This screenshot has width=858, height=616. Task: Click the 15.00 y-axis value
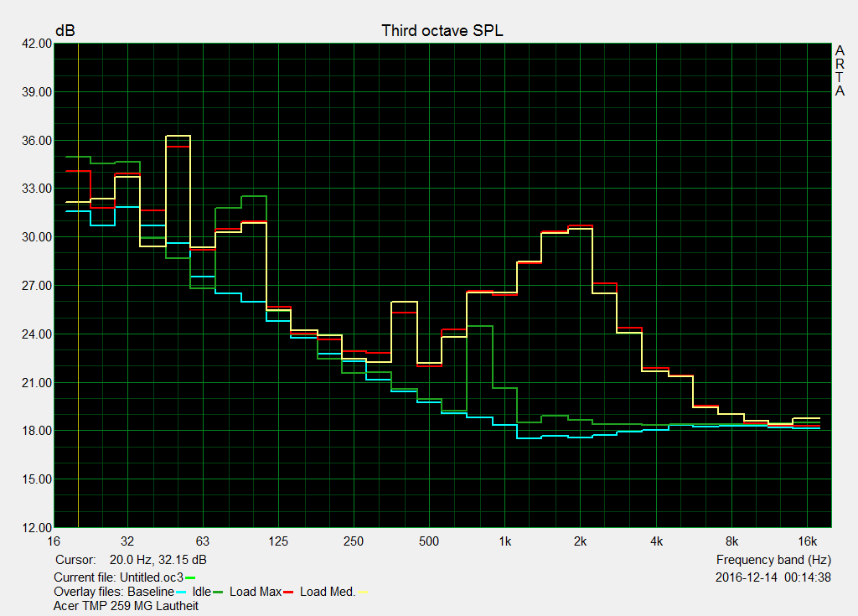(x=37, y=479)
